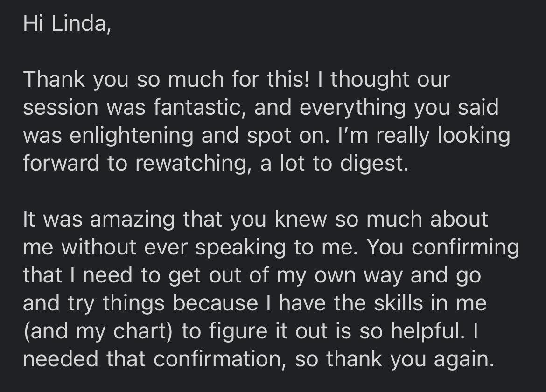
Task: Click the word 'session' in first paragraph
Action: coord(61,108)
